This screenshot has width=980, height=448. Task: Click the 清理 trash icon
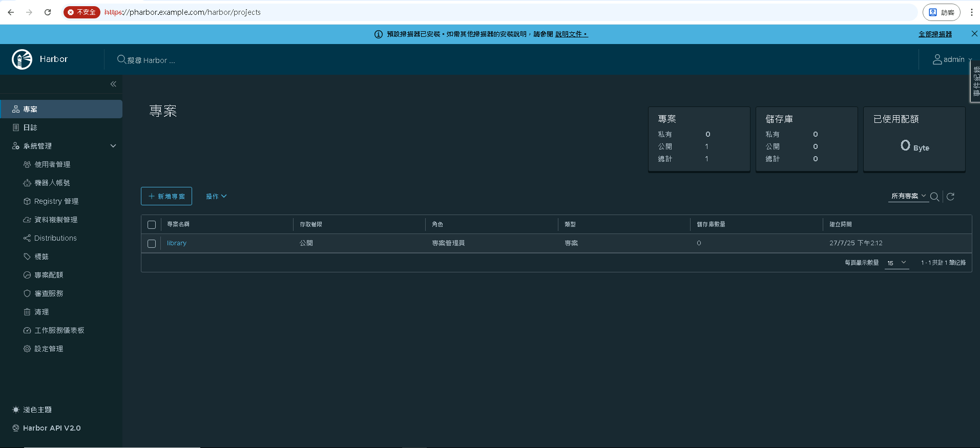[27, 312]
